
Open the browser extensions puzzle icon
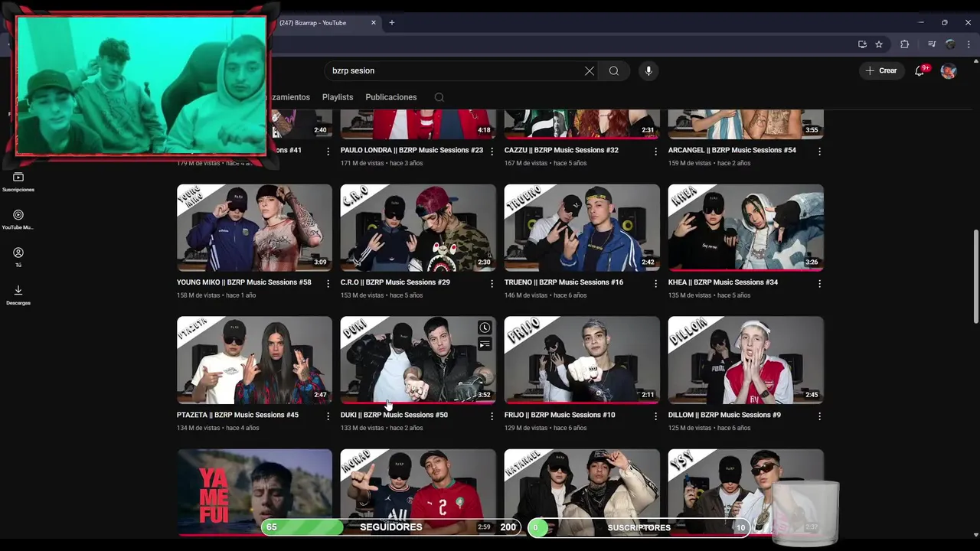pyautogui.click(x=904, y=44)
